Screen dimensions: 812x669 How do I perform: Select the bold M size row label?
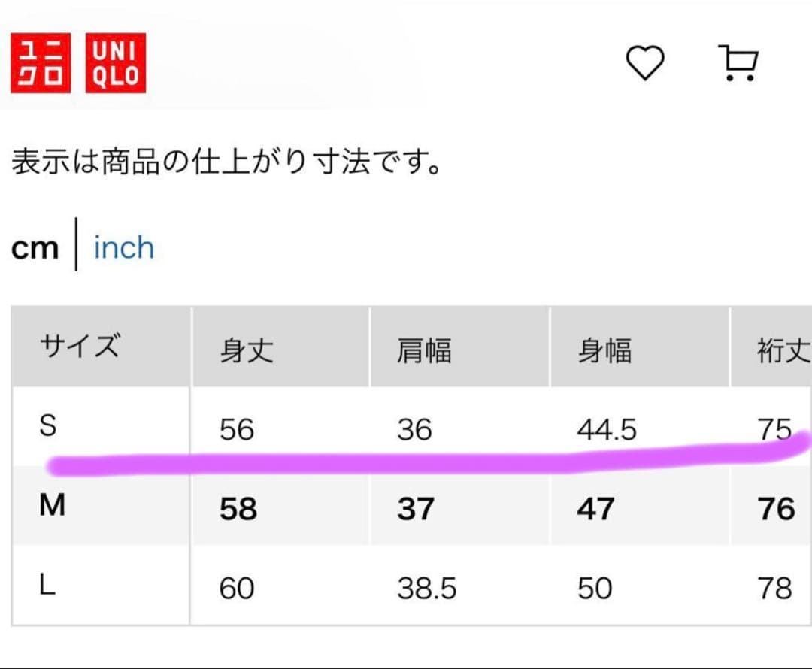coord(52,507)
